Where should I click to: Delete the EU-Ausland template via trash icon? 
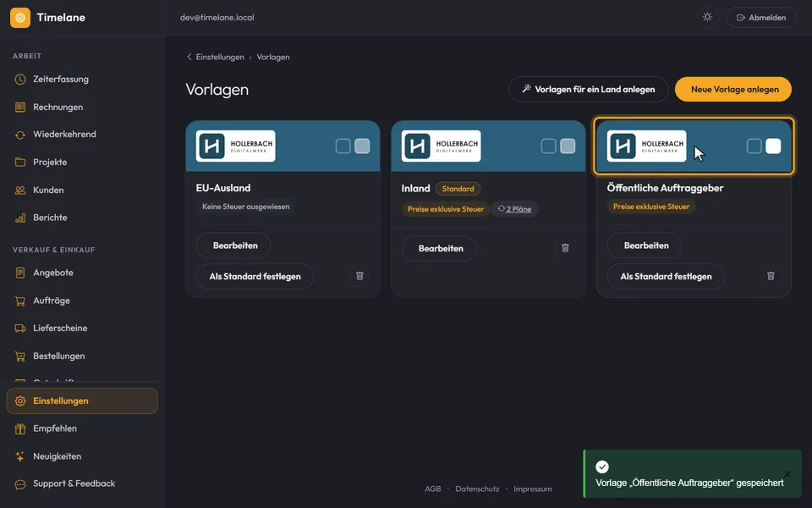[360, 276]
